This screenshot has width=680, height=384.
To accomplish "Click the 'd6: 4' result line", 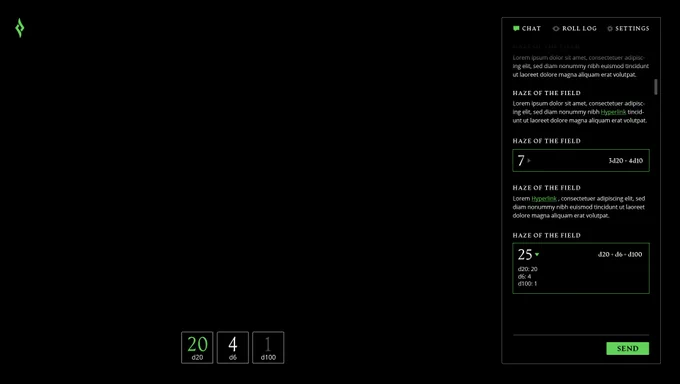I will pyautogui.click(x=524, y=276).
